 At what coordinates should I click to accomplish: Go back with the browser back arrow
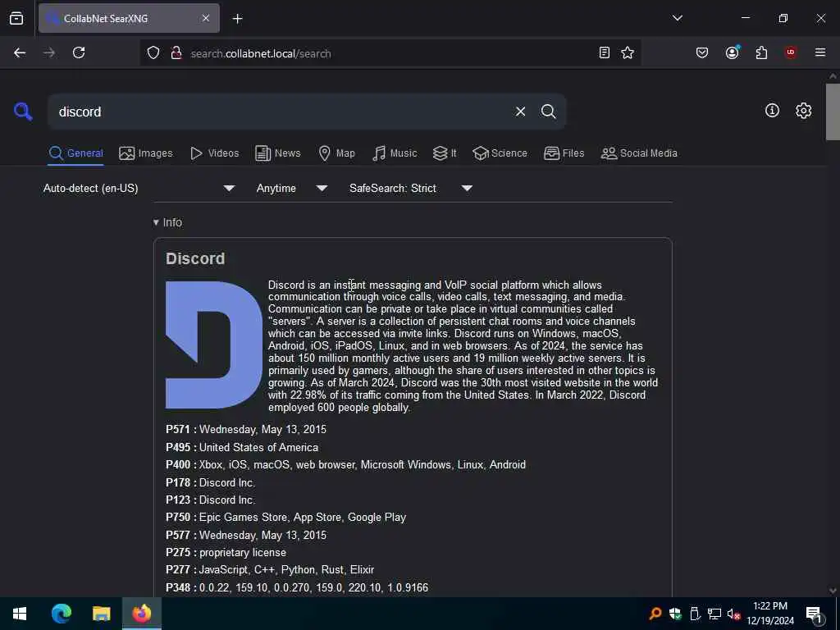[x=20, y=52]
